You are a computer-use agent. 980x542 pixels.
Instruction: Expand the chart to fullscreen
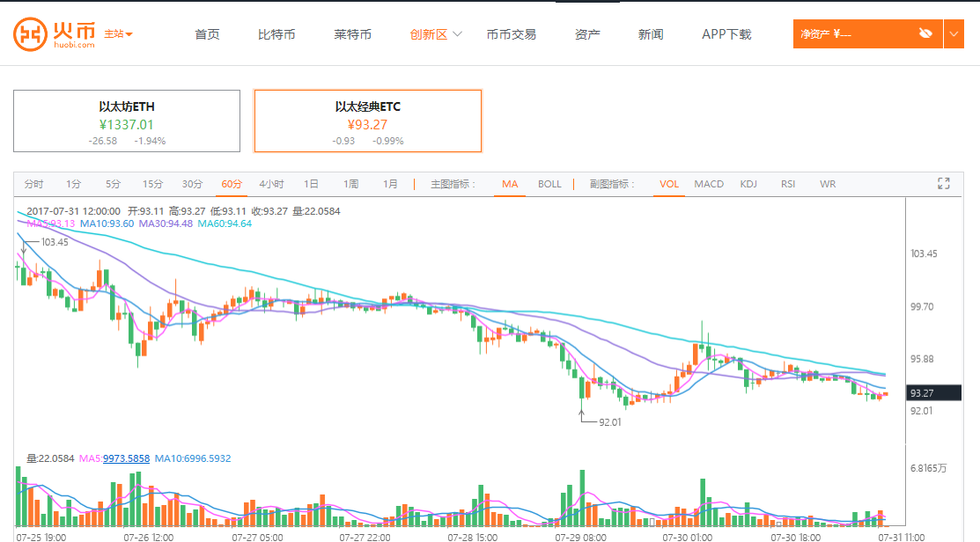(x=944, y=184)
